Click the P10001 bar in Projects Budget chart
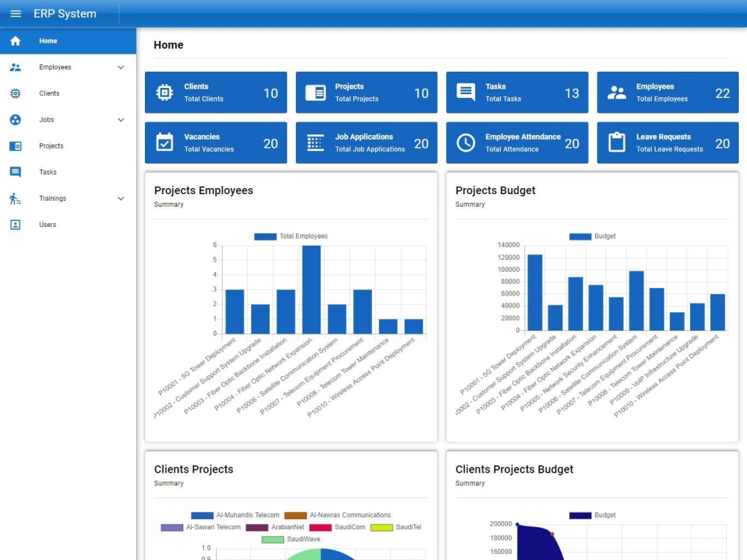Screen dimensions: 747x560 pyautogui.click(x=535, y=293)
